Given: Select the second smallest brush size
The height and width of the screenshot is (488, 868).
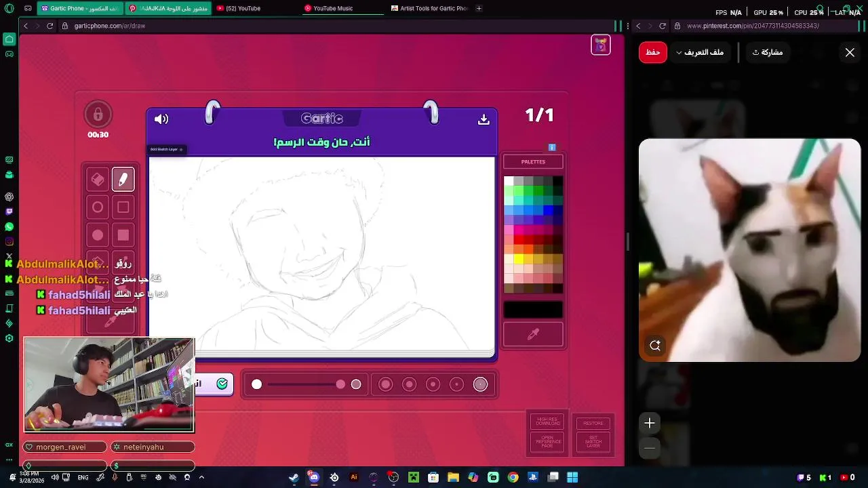Looking at the screenshot, I should [x=456, y=384].
